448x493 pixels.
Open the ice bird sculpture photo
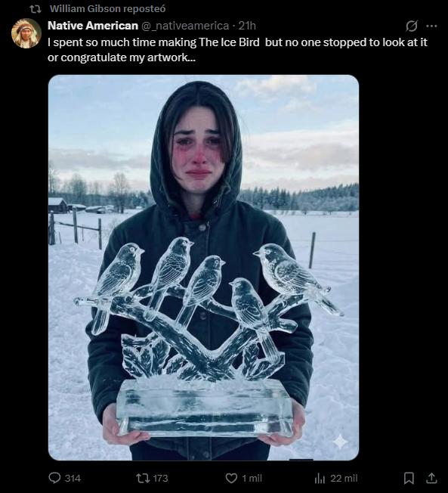(203, 268)
